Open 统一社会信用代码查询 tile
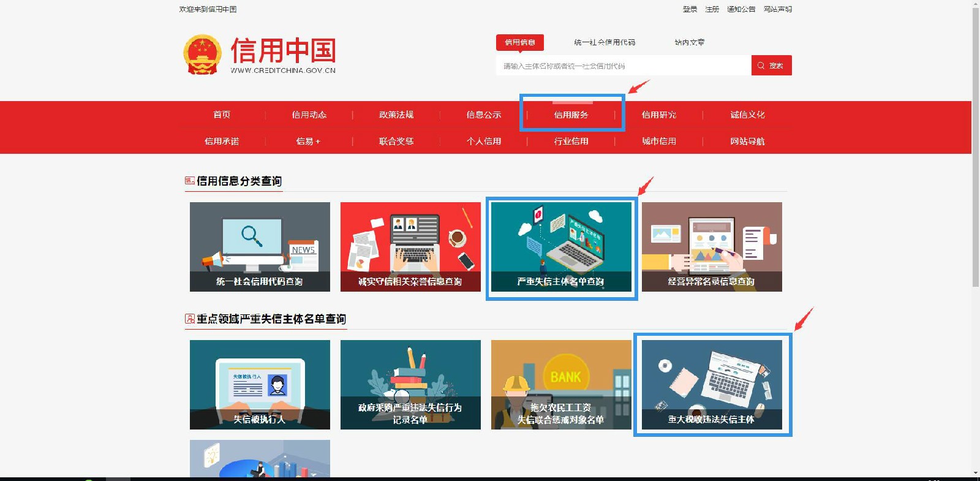This screenshot has height=481, width=980. pyautogui.click(x=260, y=247)
